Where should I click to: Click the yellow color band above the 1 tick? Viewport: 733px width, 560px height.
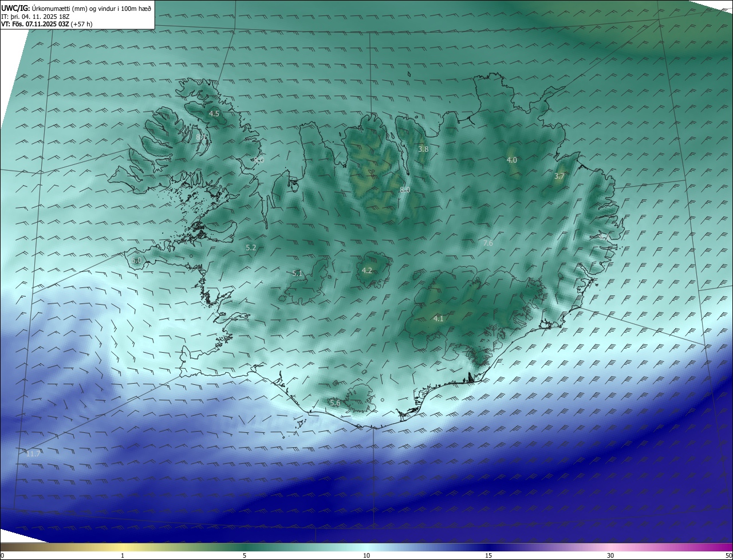[x=123, y=547]
